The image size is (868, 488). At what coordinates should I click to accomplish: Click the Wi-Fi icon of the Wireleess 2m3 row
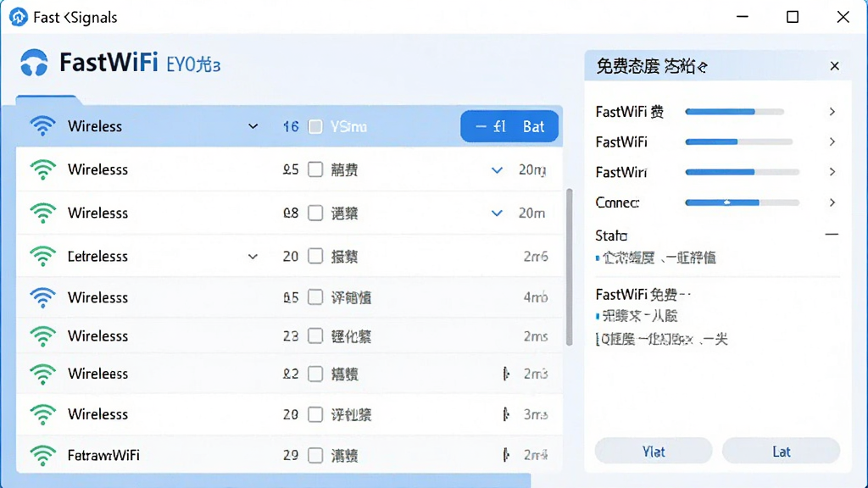pyautogui.click(x=42, y=374)
